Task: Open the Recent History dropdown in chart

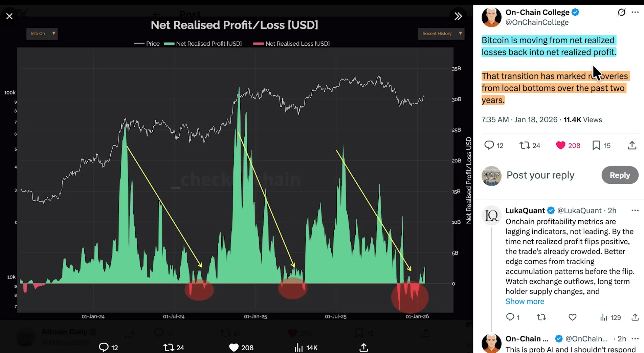Action: [x=441, y=34]
